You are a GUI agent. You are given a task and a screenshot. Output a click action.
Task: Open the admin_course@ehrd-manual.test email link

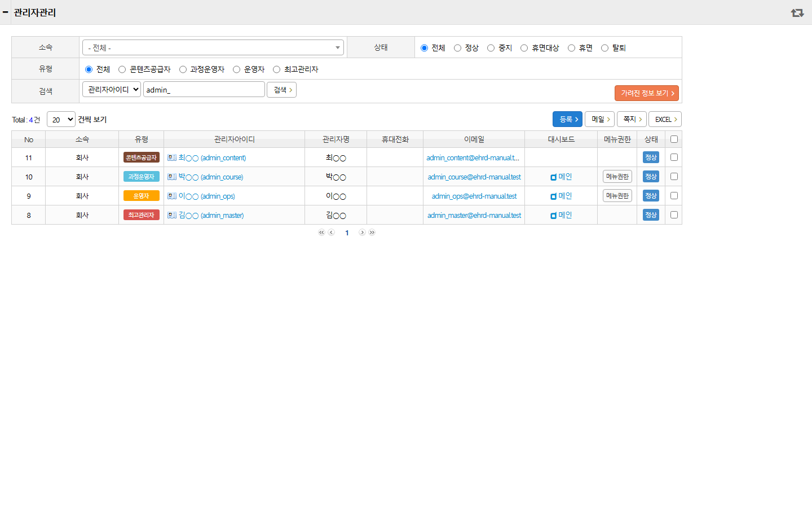coord(474,177)
